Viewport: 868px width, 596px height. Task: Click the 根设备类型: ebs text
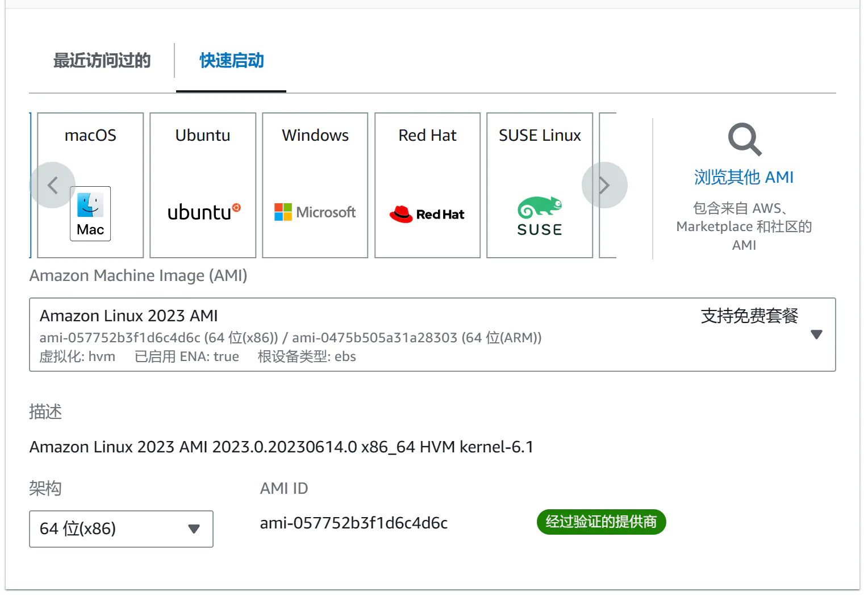point(307,356)
